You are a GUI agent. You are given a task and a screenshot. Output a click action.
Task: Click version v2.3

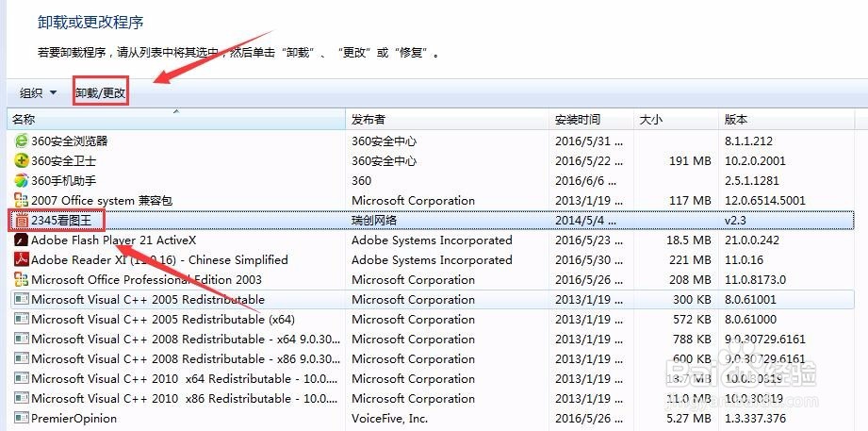click(x=735, y=221)
